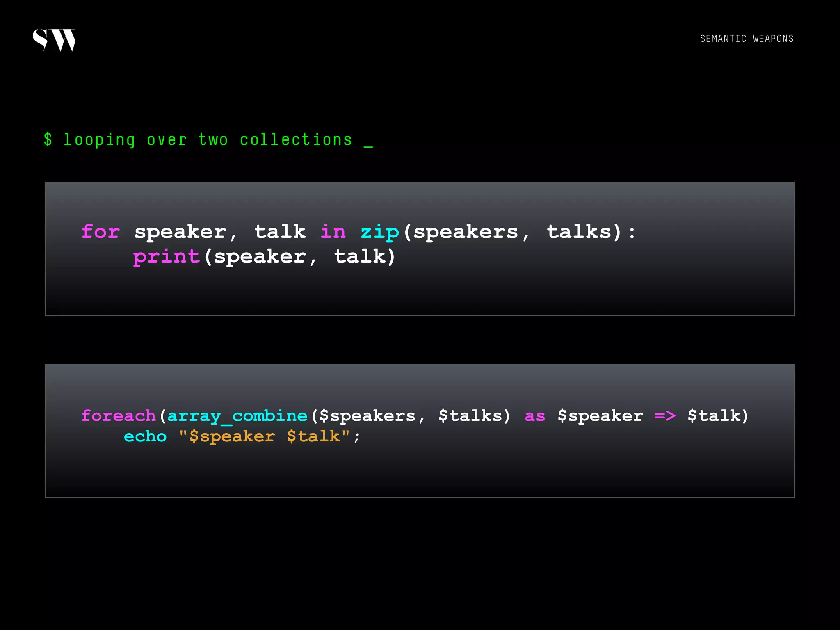Click the 'in' keyword in the Python code
Image resolution: width=840 pixels, height=630 pixels.
[x=333, y=232]
